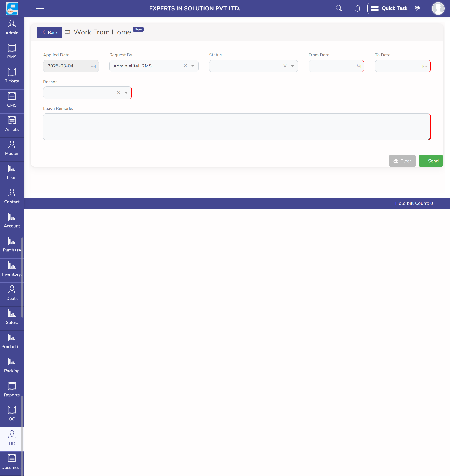Open the notifications bell
This screenshot has height=476, width=450.
coord(357,8)
